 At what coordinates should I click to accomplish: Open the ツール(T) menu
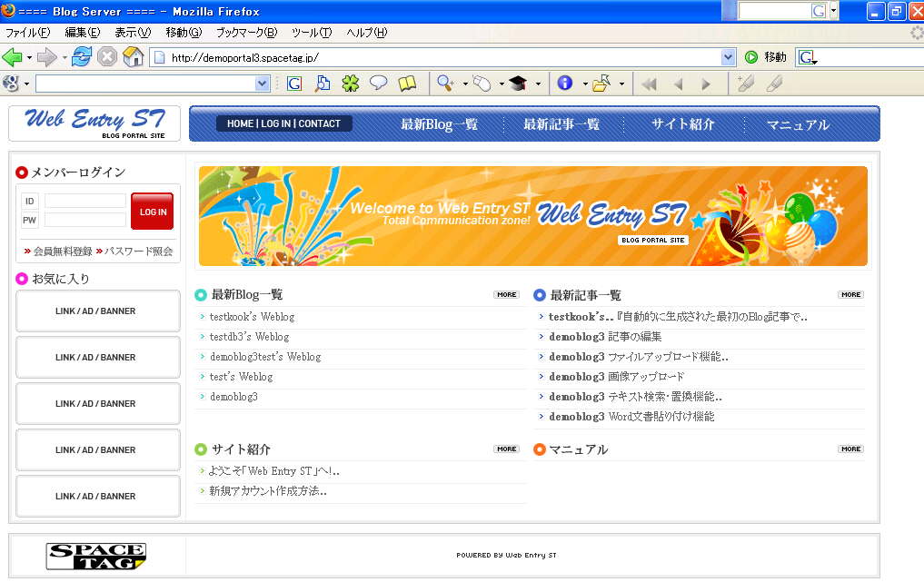312,33
